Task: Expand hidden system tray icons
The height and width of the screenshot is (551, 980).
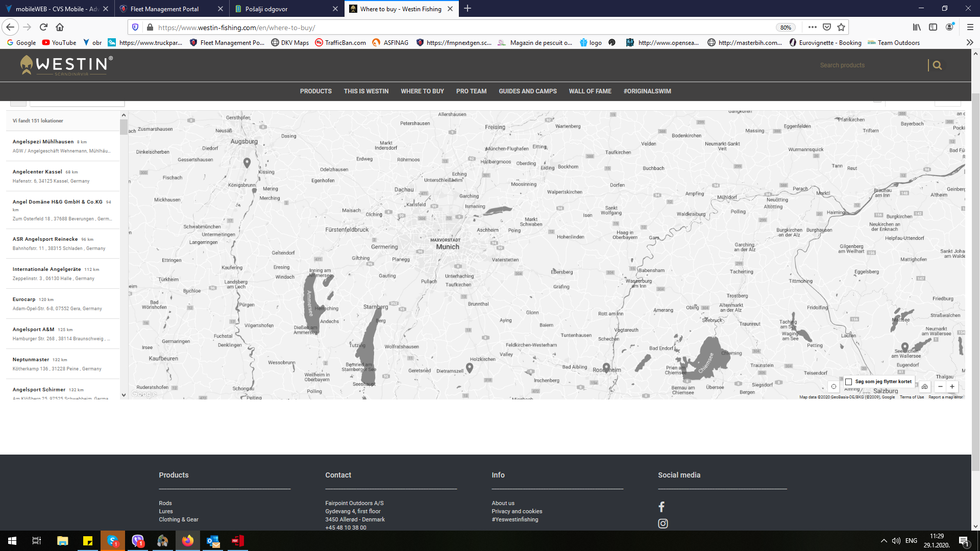Action: click(884, 540)
